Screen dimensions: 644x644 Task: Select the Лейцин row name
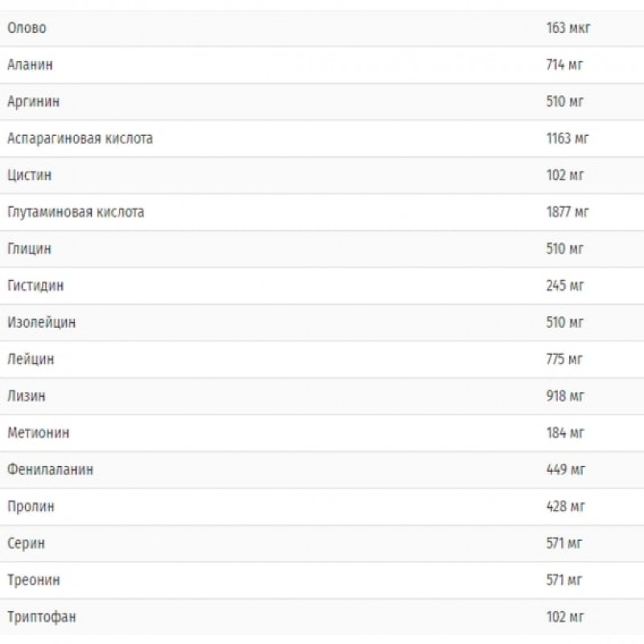[31, 360]
